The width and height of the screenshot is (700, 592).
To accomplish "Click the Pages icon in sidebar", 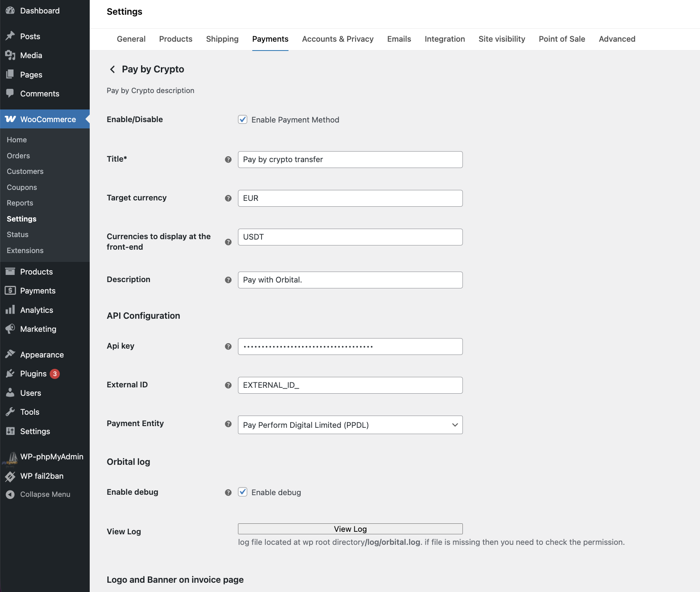I will (10, 75).
